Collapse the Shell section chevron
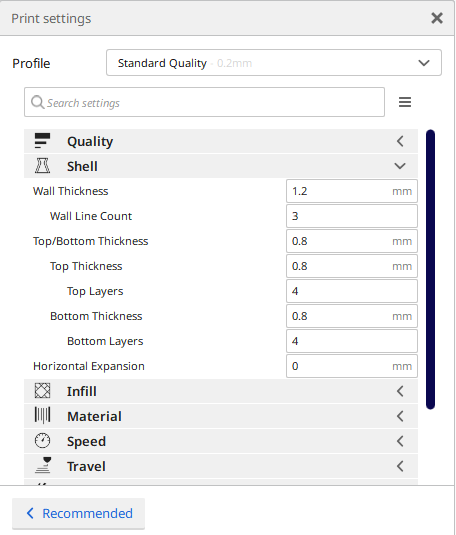456x535 pixels. [x=400, y=166]
